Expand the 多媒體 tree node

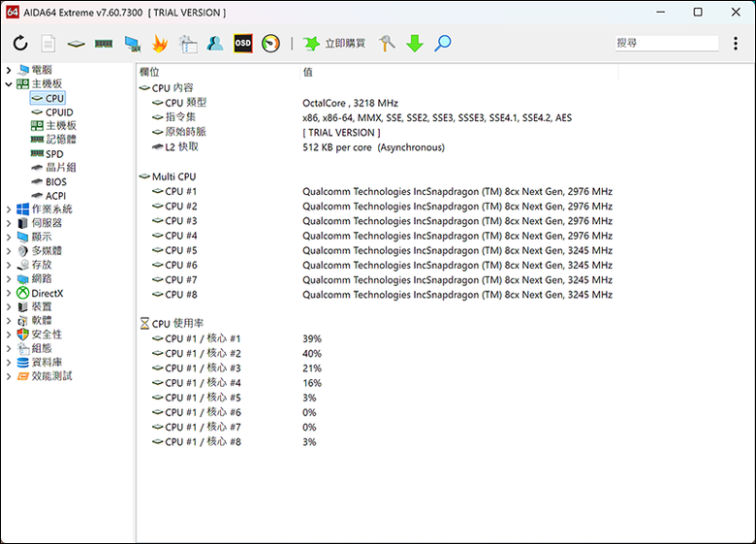9,251
